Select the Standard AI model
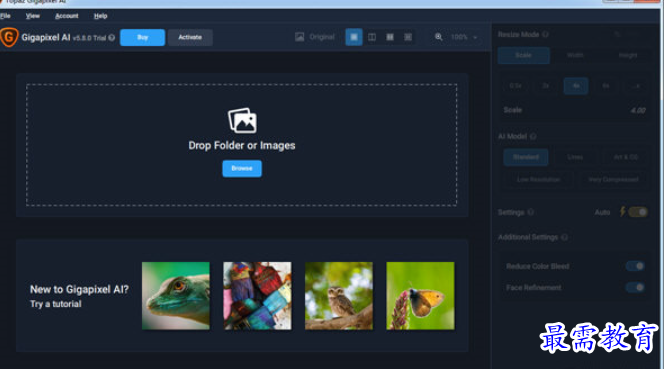664x369 pixels. tap(526, 157)
